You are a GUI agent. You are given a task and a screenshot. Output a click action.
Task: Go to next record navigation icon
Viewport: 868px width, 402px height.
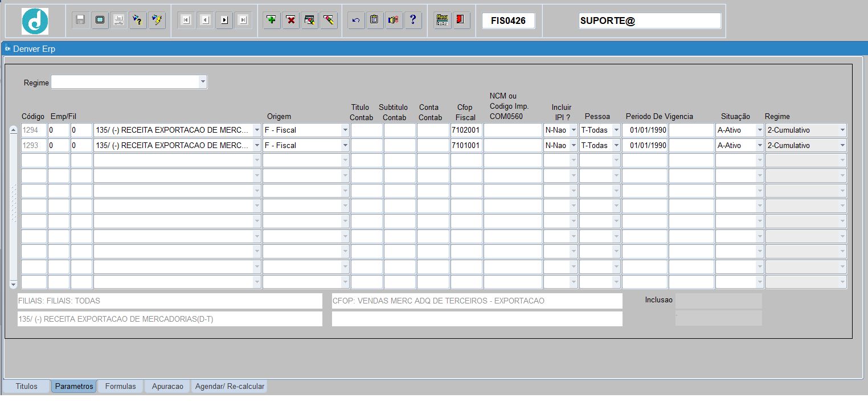[224, 20]
